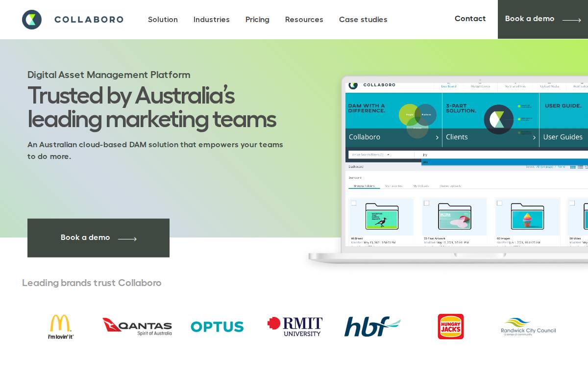
Task: Tick the 00 Video folder checkbox
Action: click(x=572, y=203)
